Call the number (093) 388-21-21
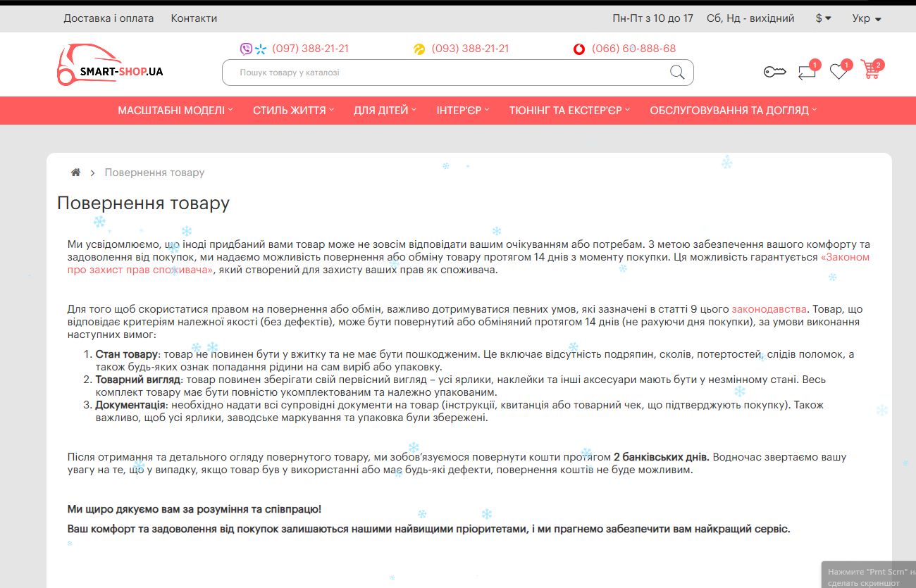 (x=470, y=49)
